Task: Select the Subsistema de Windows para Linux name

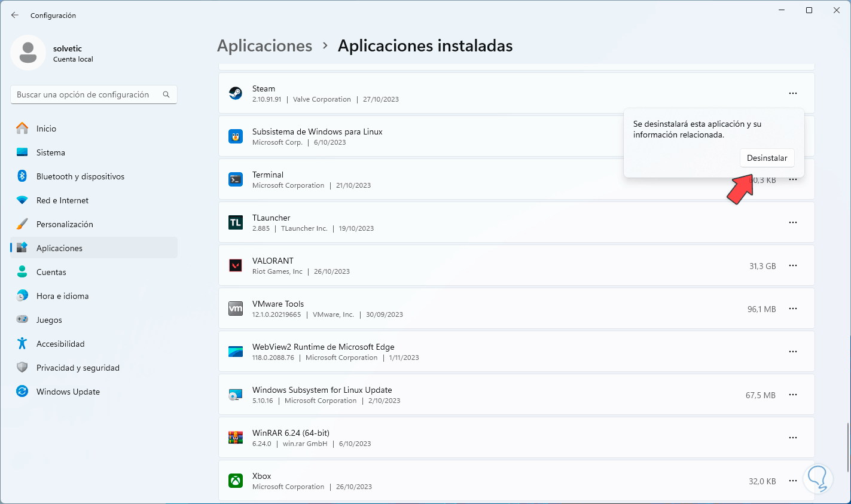Action: tap(318, 132)
